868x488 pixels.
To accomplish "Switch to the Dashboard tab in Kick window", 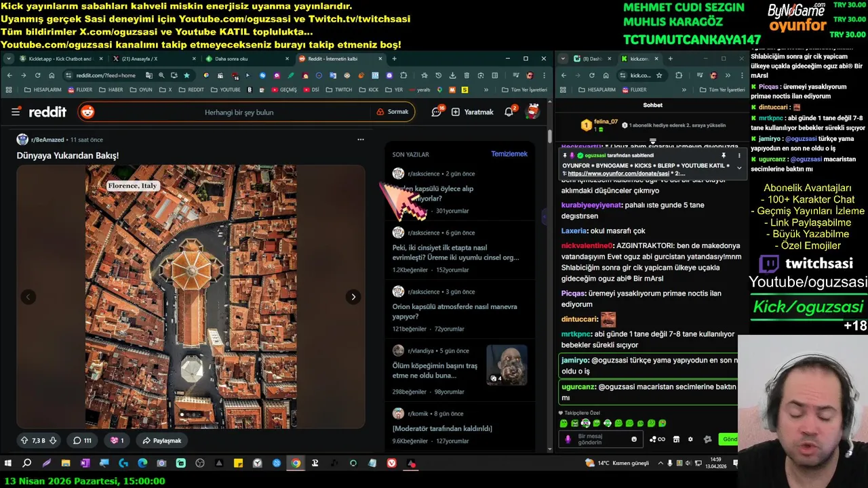I will [x=591, y=59].
